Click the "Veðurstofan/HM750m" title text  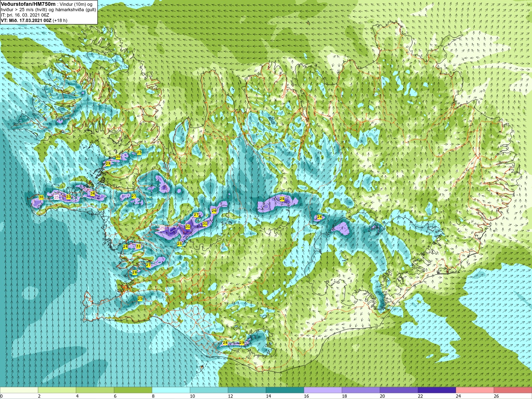(28, 4)
